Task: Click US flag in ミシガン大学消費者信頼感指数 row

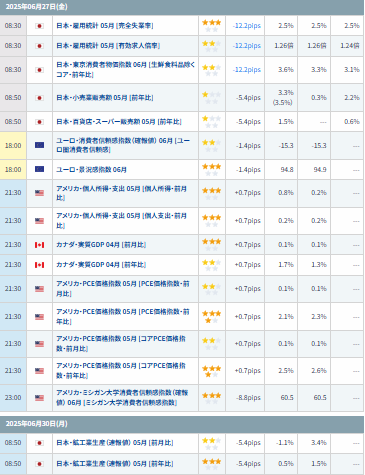Action: coord(39,398)
